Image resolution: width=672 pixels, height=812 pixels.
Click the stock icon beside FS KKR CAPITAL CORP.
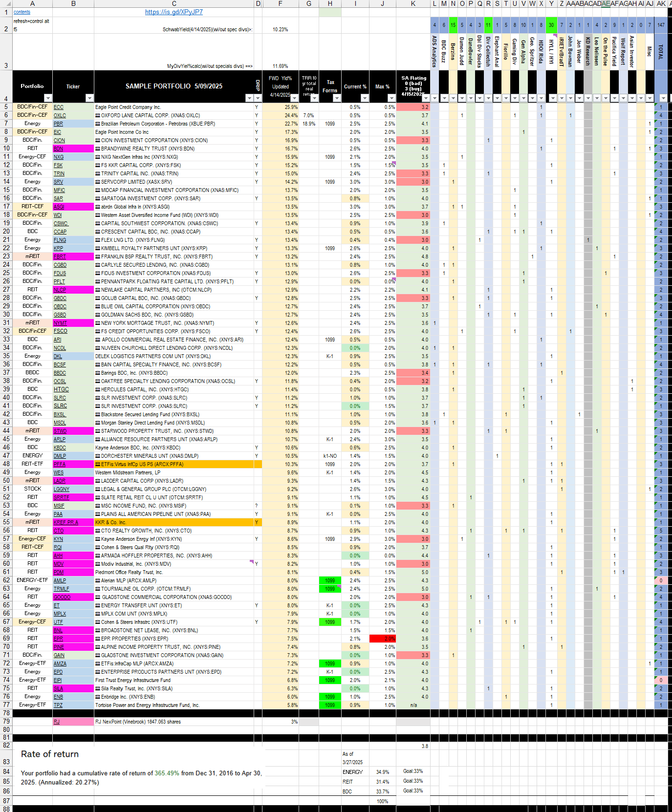point(98,166)
